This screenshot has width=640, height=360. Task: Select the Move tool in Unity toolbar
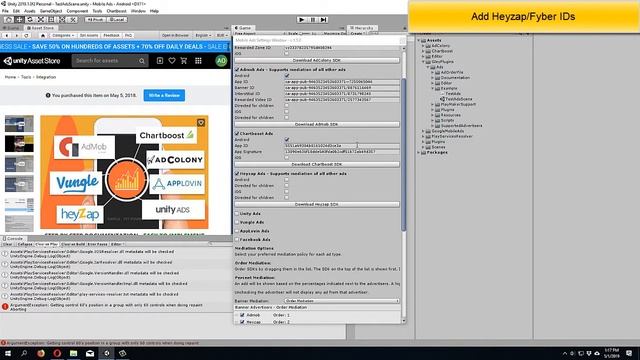(x=19, y=20)
